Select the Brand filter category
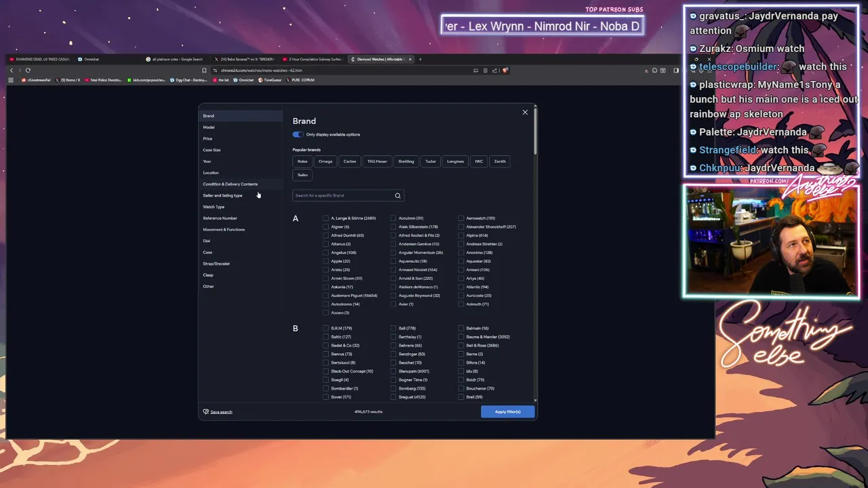 [241, 116]
